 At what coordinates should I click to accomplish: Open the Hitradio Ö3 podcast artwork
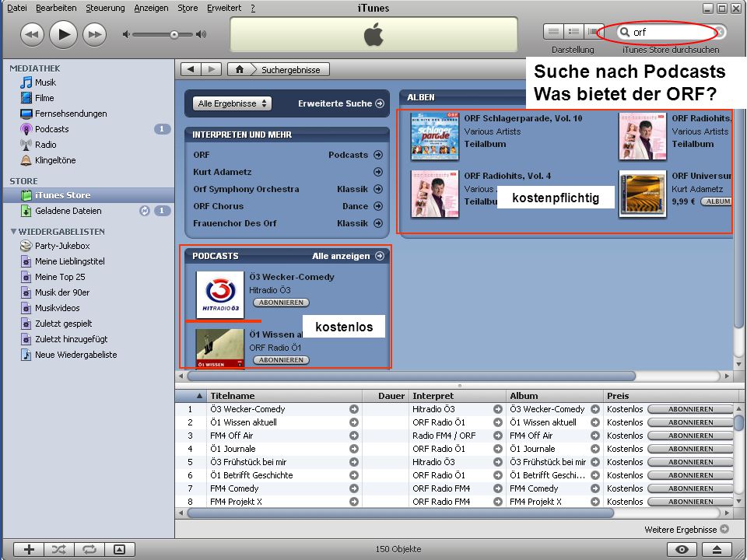(220, 295)
